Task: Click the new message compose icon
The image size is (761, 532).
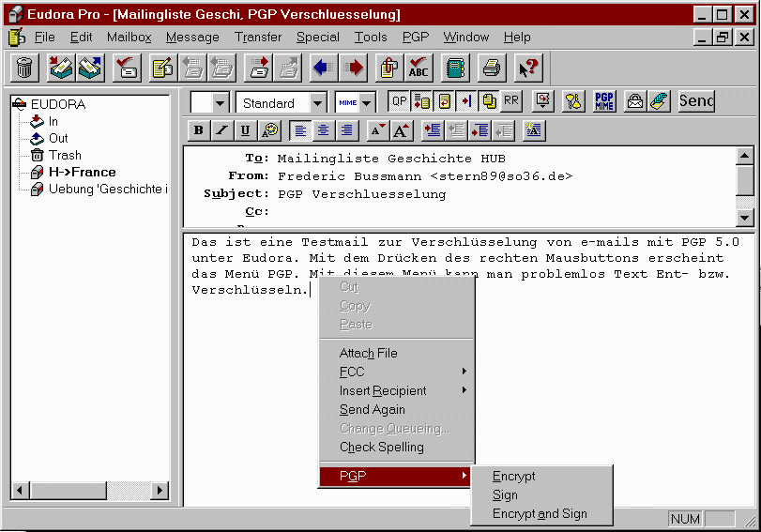Action: (162, 68)
